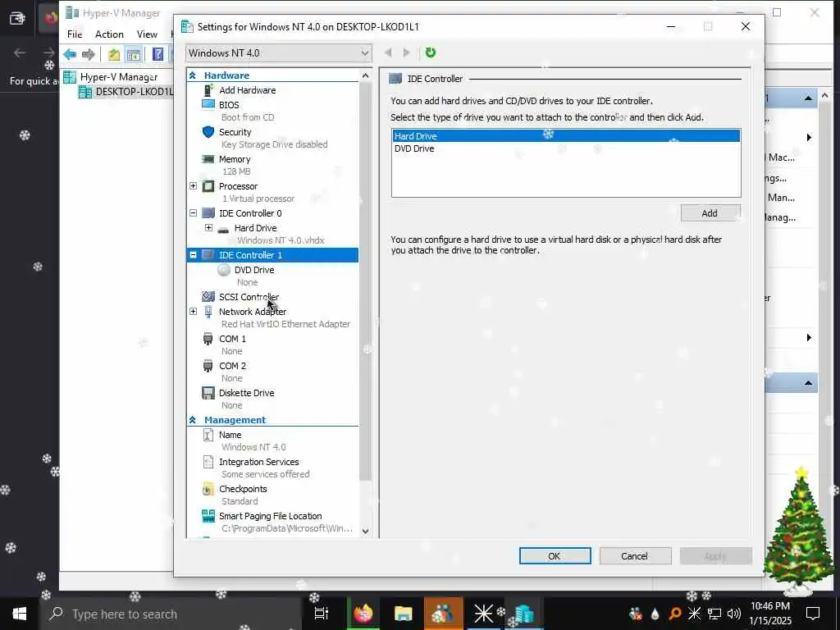Open the Name management setting
This screenshot has width=840, height=630.
[230, 435]
